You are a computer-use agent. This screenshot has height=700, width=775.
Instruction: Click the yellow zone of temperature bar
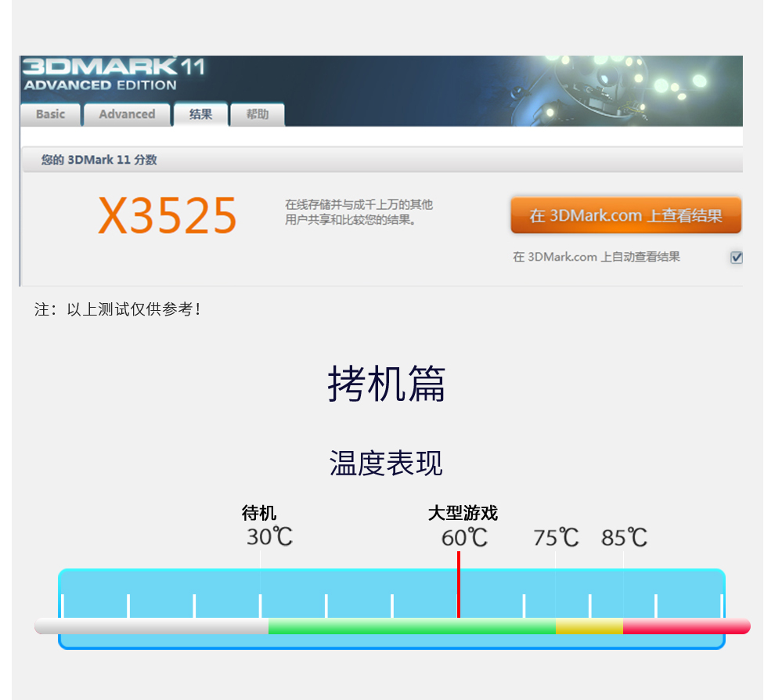click(589, 626)
